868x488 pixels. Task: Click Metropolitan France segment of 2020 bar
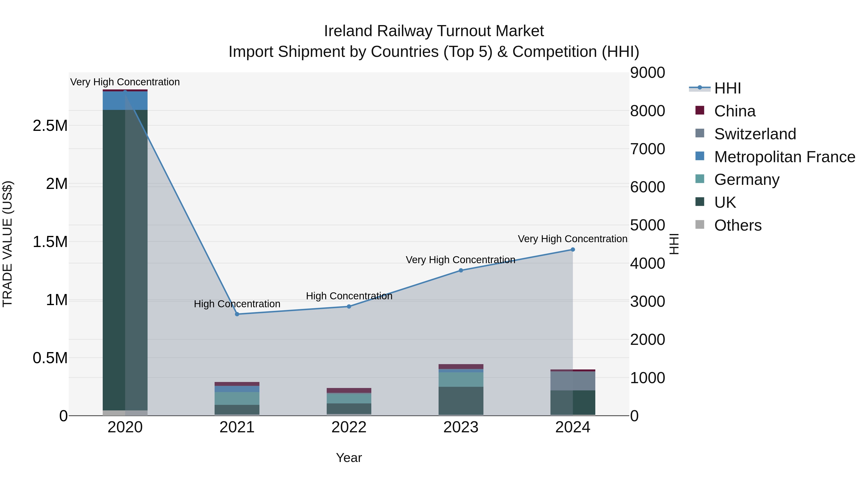tap(125, 101)
